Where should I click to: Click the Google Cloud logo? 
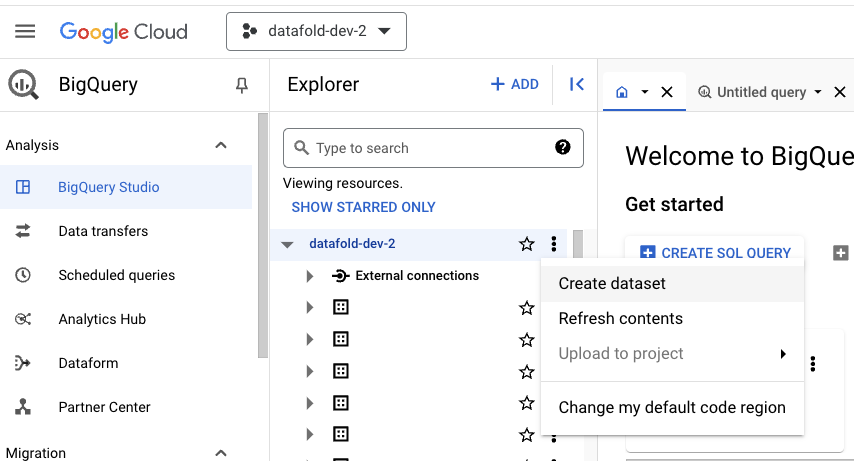[124, 32]
